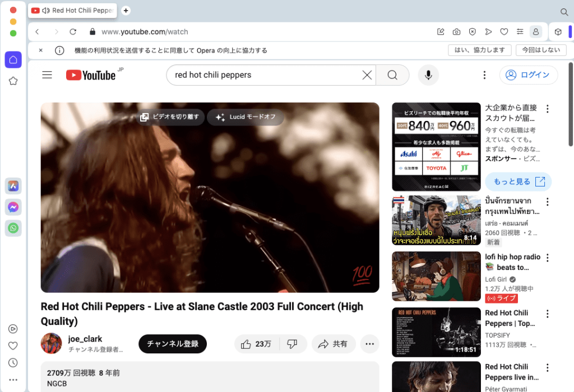Click the video title text
The height and width of the screenshot is (392, 574).
202,314
